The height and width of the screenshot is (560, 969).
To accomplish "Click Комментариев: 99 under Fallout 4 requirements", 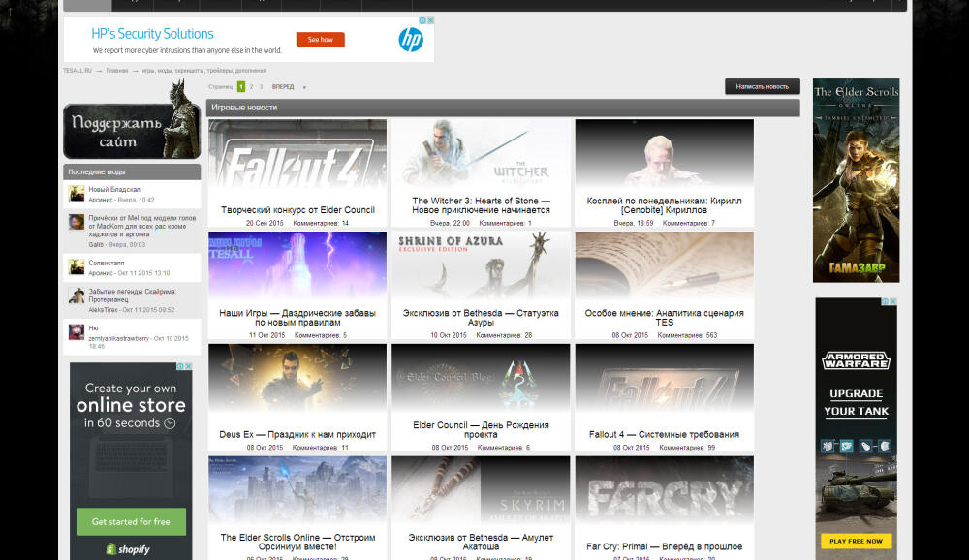I will tap(687, 448).
